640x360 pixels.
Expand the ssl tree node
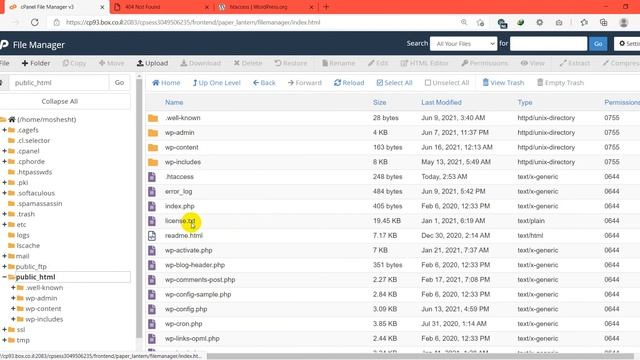pyautogui.click(x=4, y=329)
